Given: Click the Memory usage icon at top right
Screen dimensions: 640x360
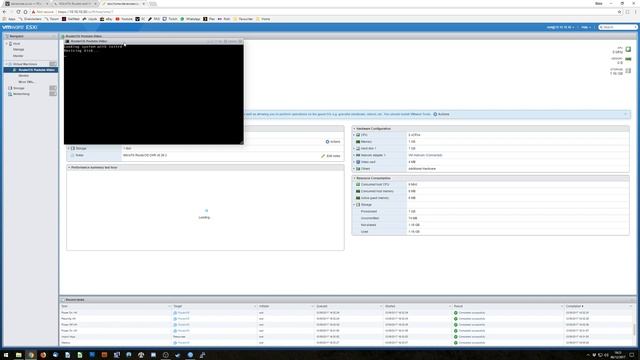Looking at the screenshot, I should (628, 60).
